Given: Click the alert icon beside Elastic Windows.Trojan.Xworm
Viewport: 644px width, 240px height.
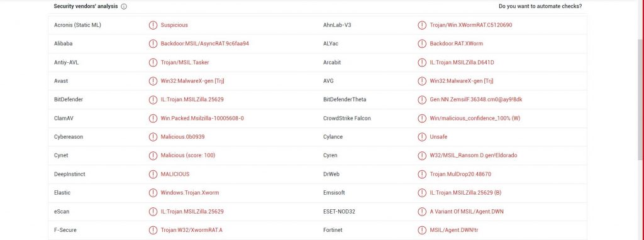Looking at the screenshot, I should [x=153, y=192].
